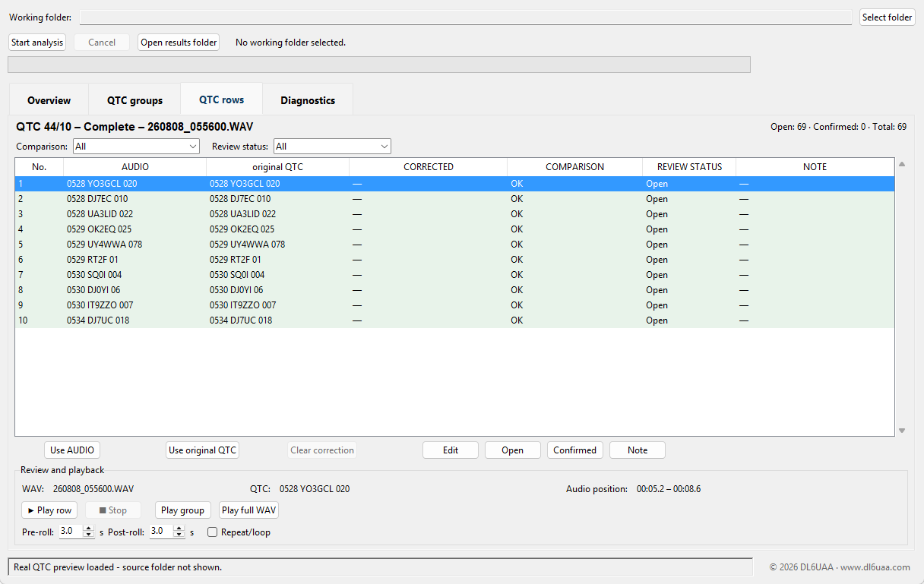The width and height of the screenshot is (924, 584).
Task: Open the results folder
Action: coord(179,43)
